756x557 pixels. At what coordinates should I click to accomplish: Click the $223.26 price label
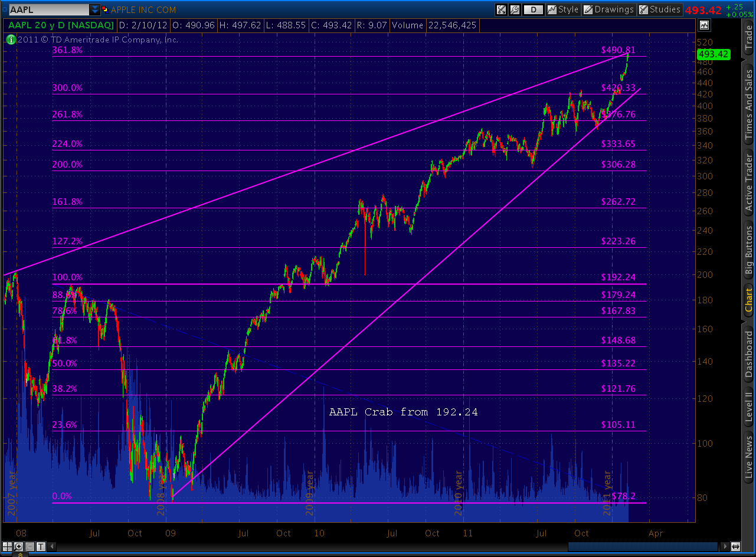click(618, 241)
